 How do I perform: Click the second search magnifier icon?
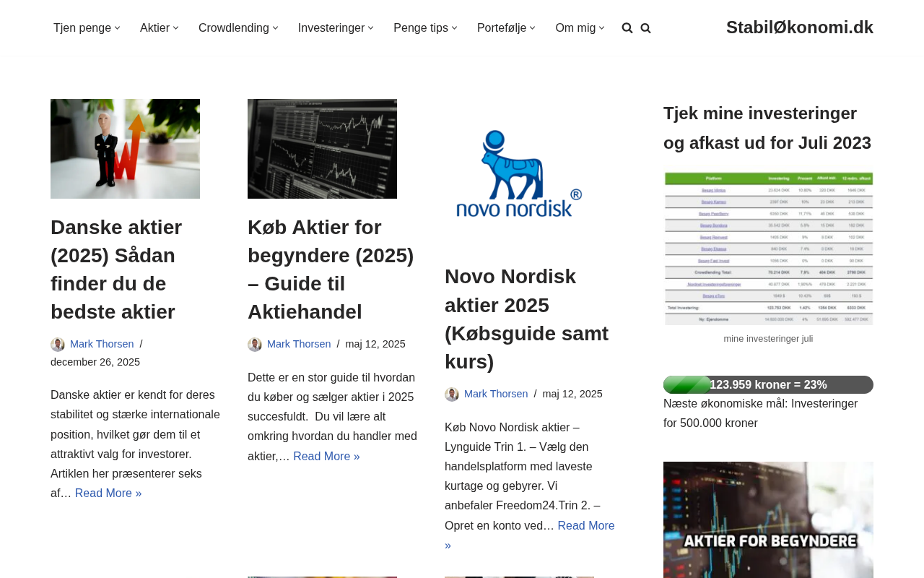pos(645,28)
